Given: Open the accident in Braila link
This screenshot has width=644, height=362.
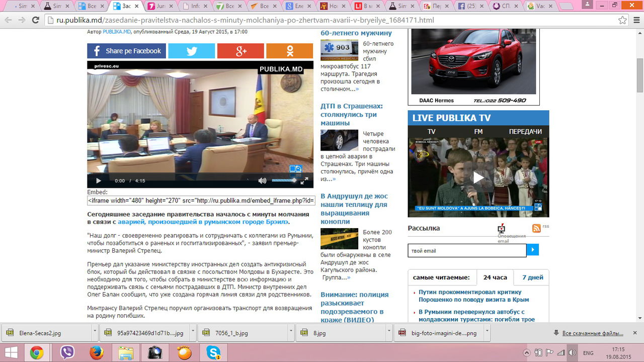Looking at the screenshot, I should click(x=203, y=222).
